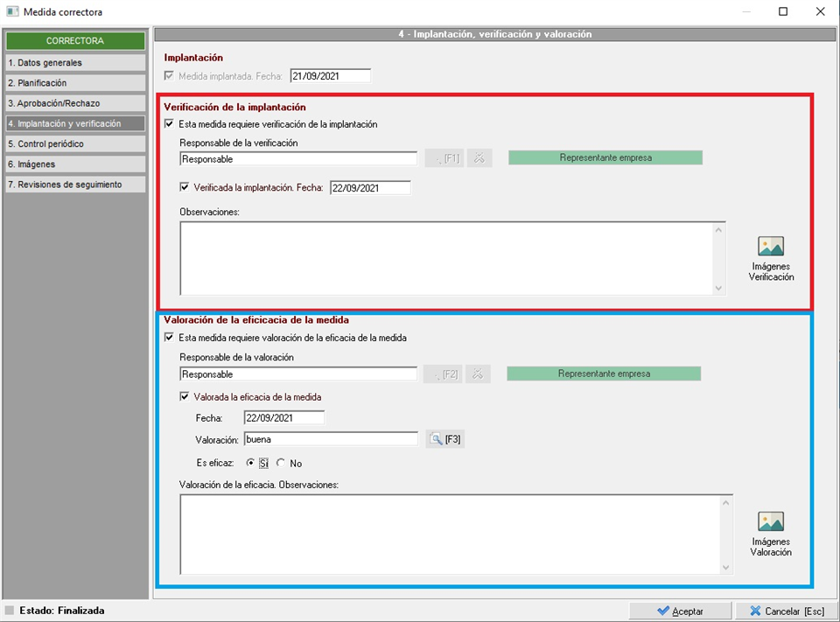The image size is (840, 622).
Task: Clear the valuation responsible with eraser icon
Action: tap(478, 374)
